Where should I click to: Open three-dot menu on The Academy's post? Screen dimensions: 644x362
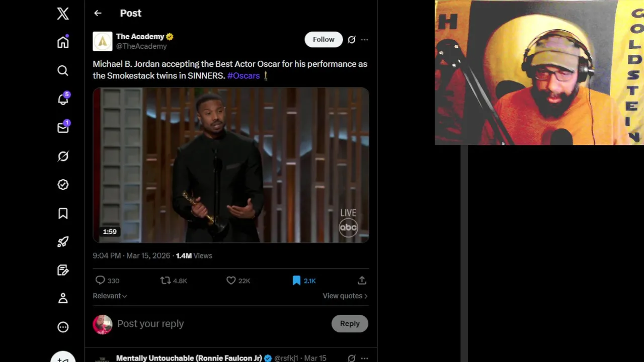(364, 40)
